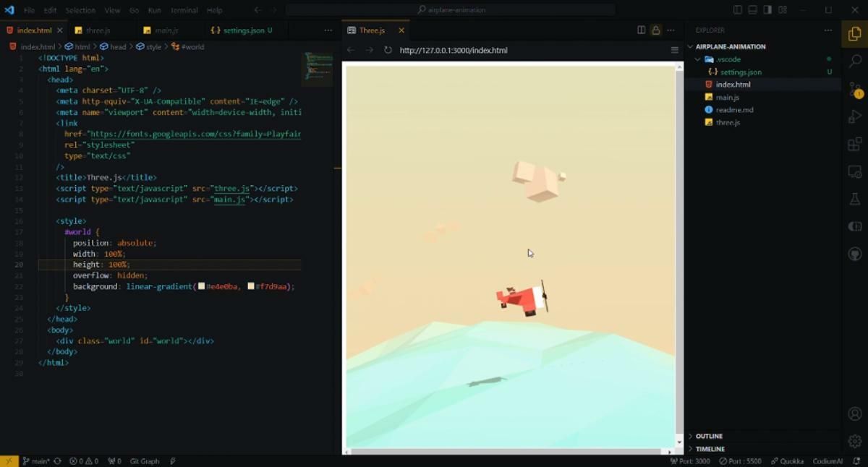The height and width of the screenshot is (467, 868).
Task: Click the Quokka item in the status bar
Action: pos(787,460)
